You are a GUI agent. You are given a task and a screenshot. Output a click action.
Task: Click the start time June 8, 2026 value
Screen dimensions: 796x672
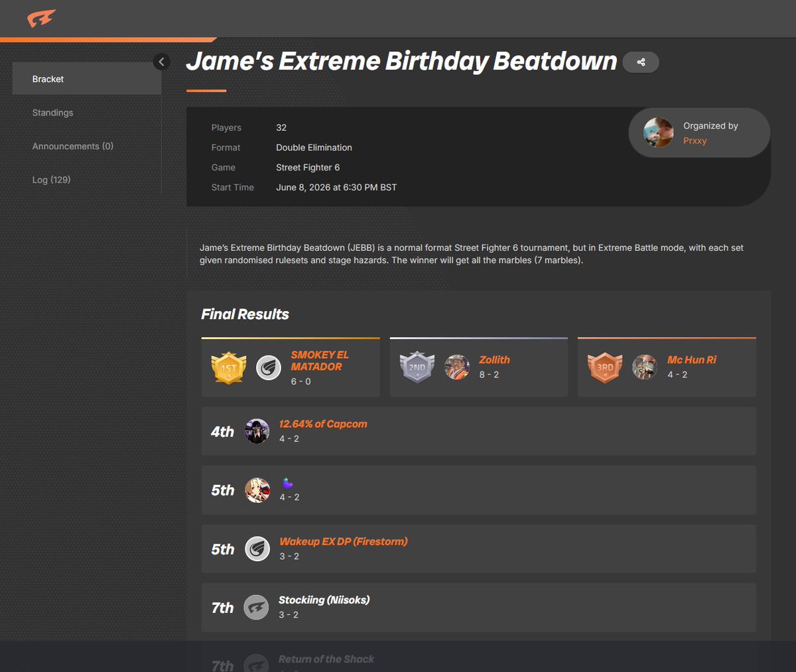(336, 187)
